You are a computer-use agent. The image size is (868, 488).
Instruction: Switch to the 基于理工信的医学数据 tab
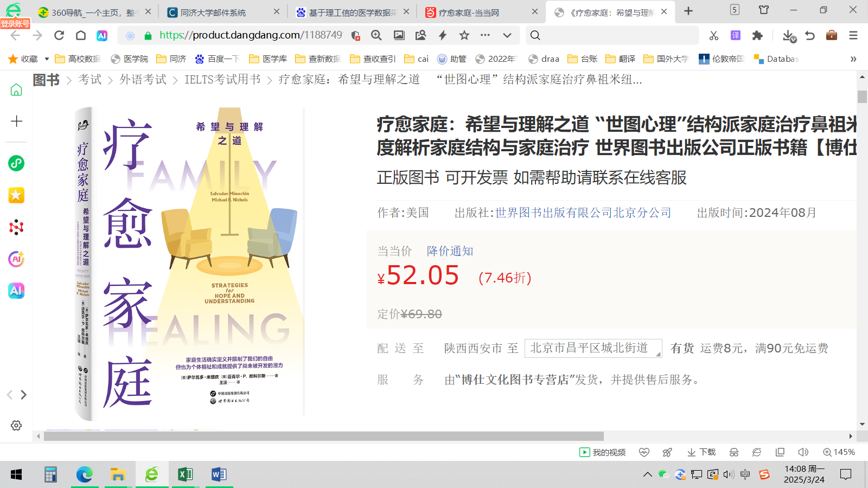click(353, 12)
